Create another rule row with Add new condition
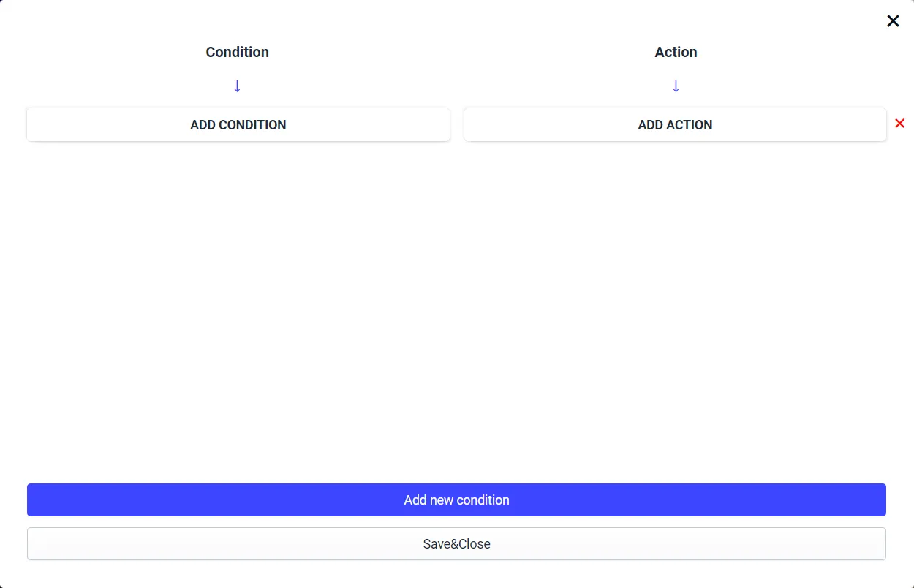Screen dimensions: 914x588 (456, 500)
